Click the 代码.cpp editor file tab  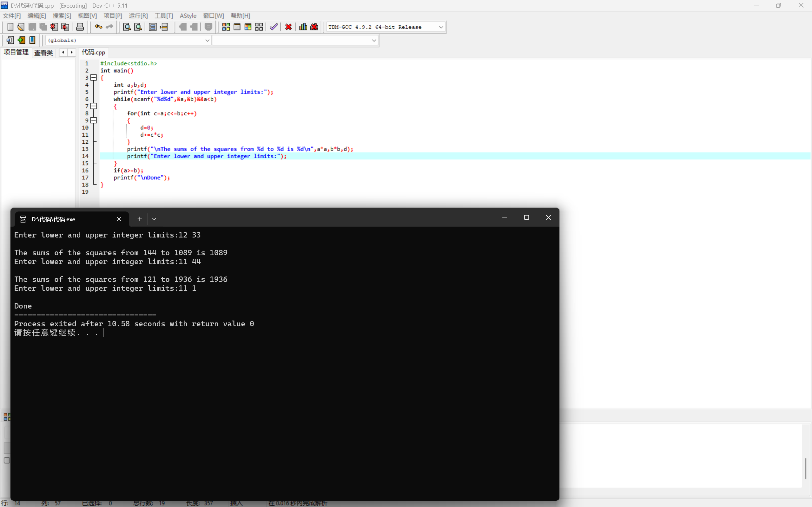(x=93, y=52)
